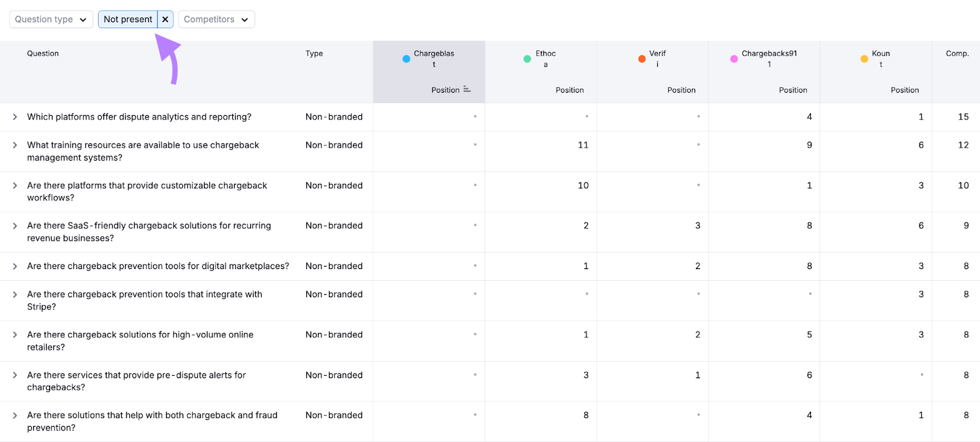Click the blue Chargeblast color dot
980x442 pixels.
pyautogui.click(x=406, y=59)
